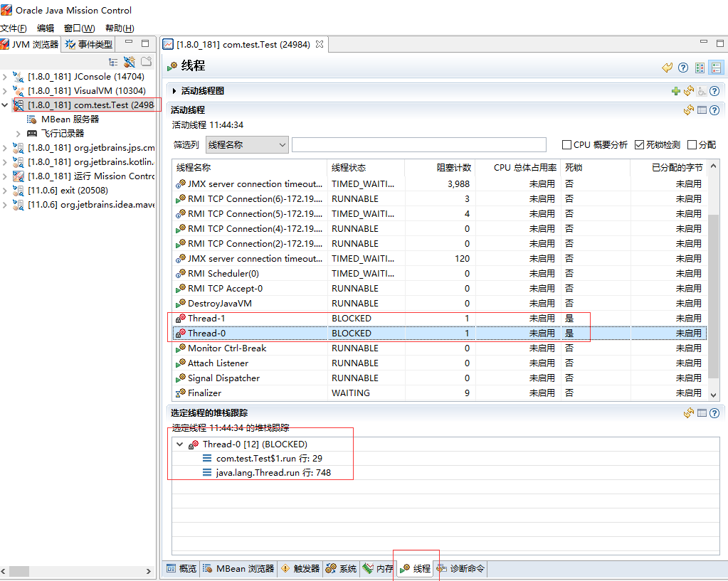Select 飞行记录器 node in the tree
Screen dimensions: 728x581
coord(63,134)
